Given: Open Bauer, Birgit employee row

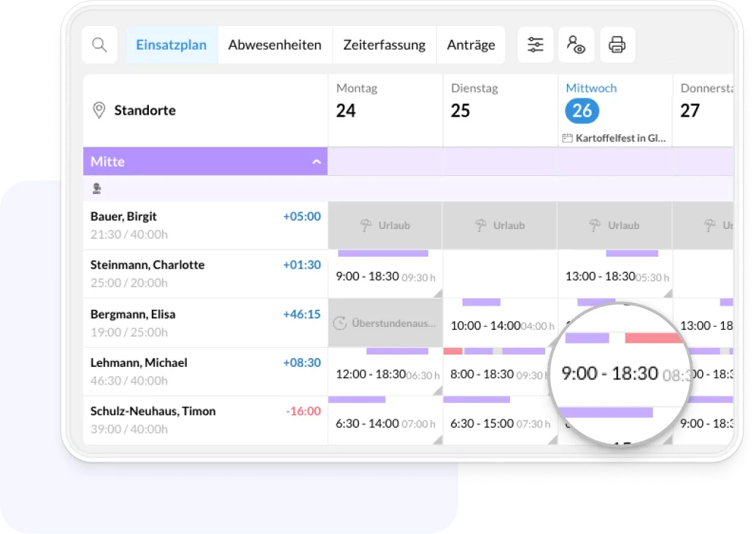Looking at the screenshot, I should (x=205, y=225).
